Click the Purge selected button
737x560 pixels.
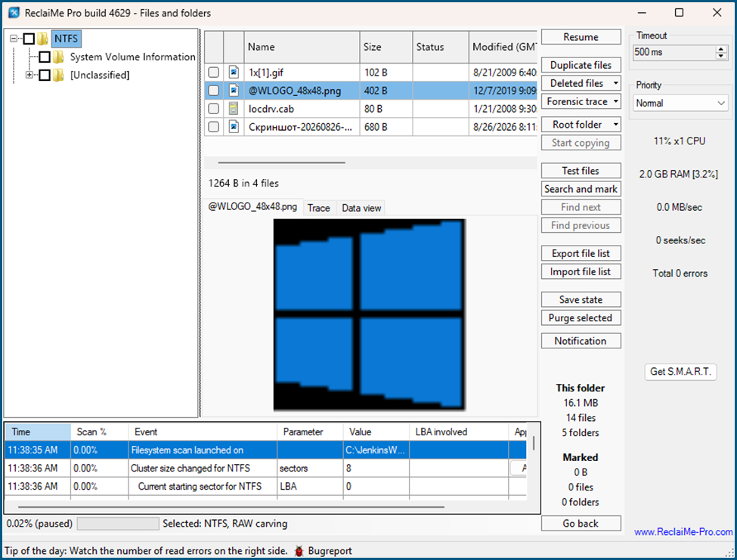(x=581, y=317)
